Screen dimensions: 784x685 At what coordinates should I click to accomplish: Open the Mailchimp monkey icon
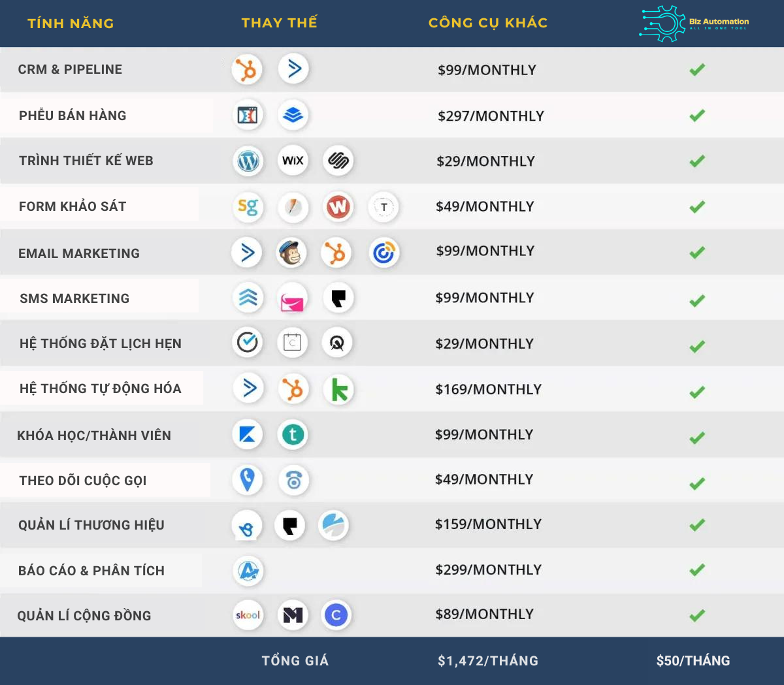pos(291,253)
